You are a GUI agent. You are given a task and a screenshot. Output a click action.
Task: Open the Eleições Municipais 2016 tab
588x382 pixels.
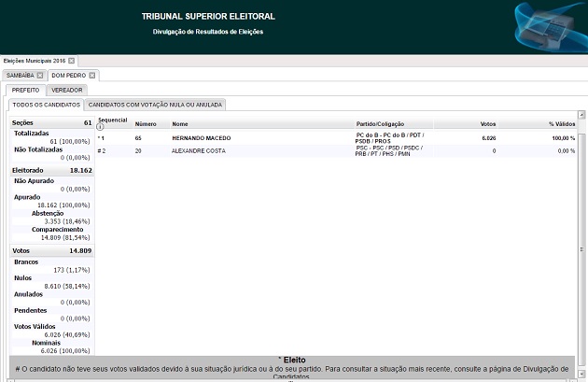point(32,61)
